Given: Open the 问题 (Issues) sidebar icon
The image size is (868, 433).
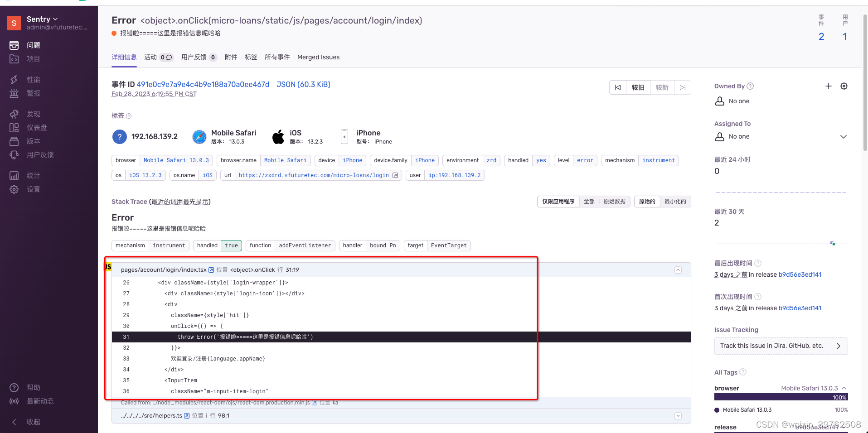Looking at the screenshot, I should click(14, 45).
